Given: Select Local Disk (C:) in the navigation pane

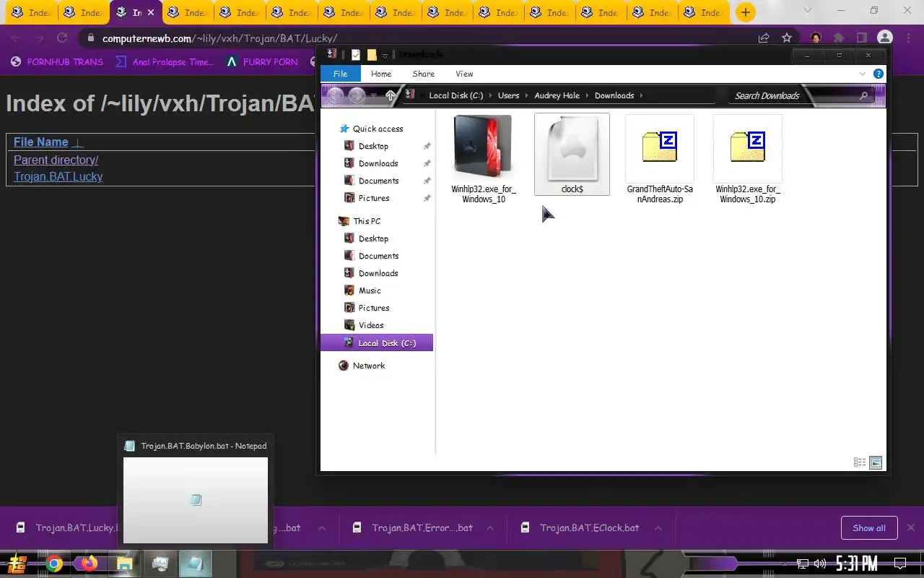Looking at the screenshot, I should point(377,342).
